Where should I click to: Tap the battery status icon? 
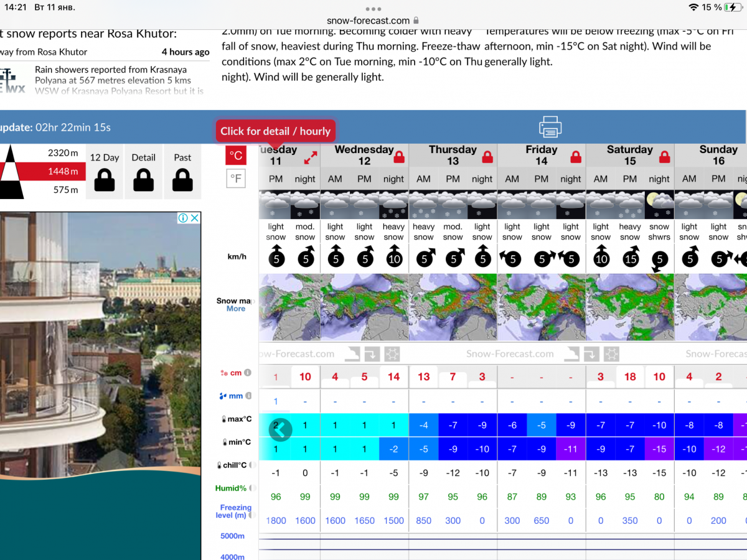pyautogui.click(x=733, y=7)
